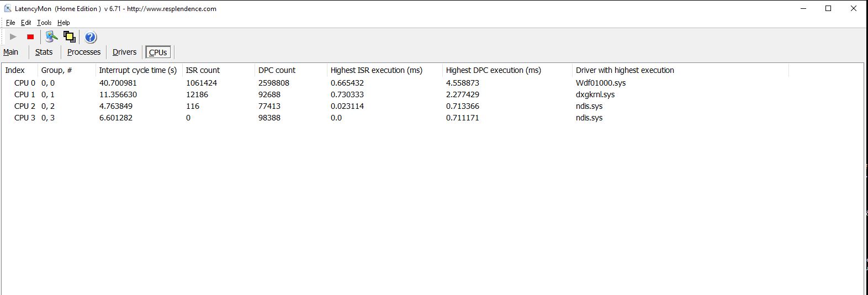The width and height of the screenshot is (868, 295).
Task: Sort by Interrupt cycle time (s) header
Action: pos(139,70)
